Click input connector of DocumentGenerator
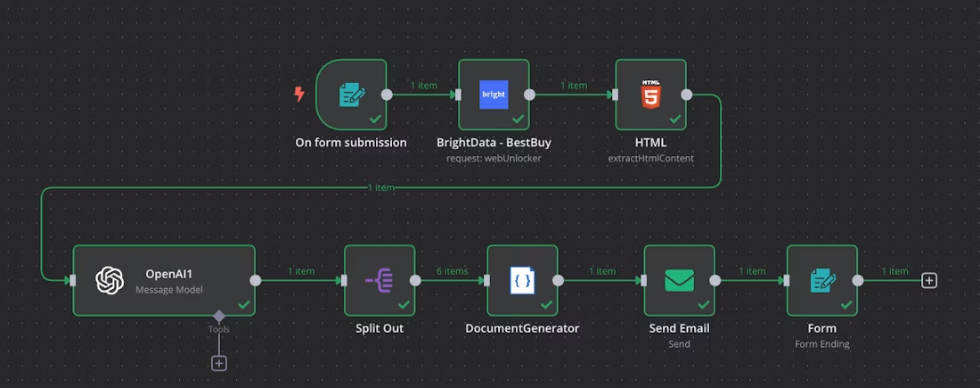 486,280
